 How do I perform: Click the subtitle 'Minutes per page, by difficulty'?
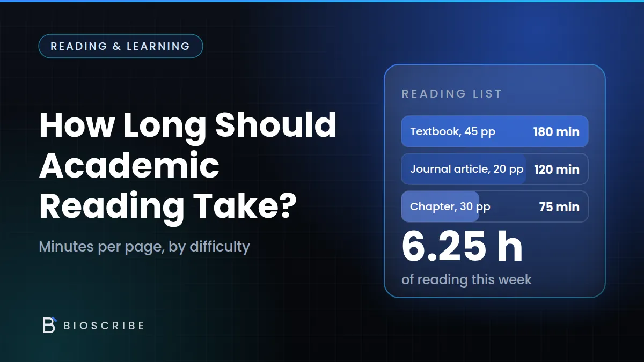[144, 247]
